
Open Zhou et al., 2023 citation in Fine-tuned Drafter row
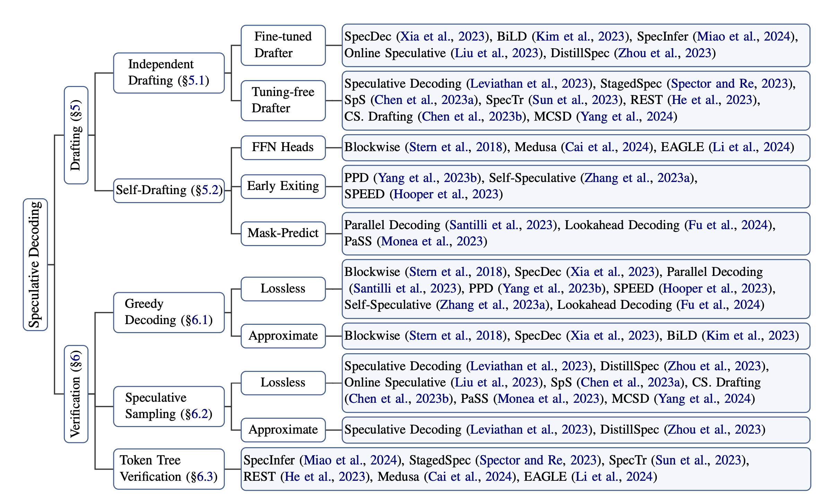(x=664, y=53)
